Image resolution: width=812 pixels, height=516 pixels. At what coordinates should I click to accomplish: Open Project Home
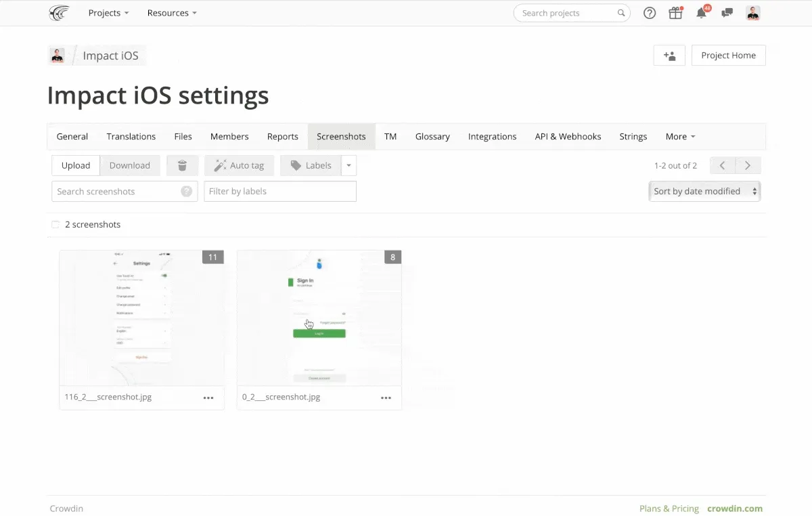coord(728,55)
